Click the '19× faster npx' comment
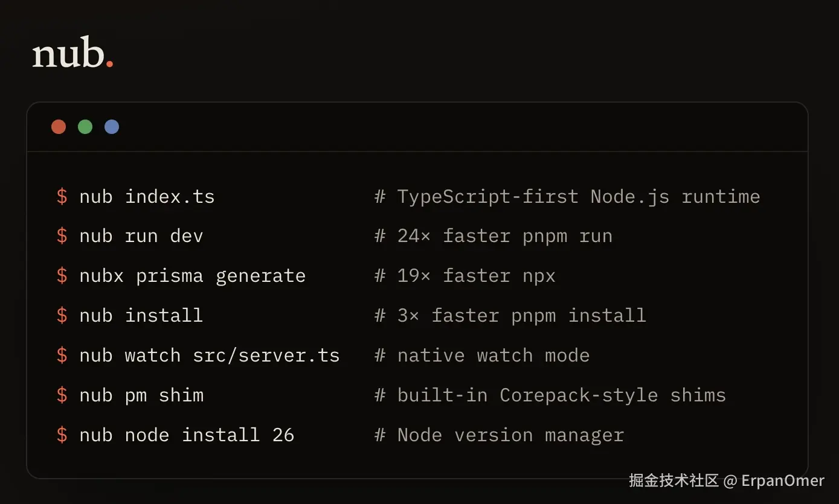This screenshot has height=504, width=839. (477, 276)
